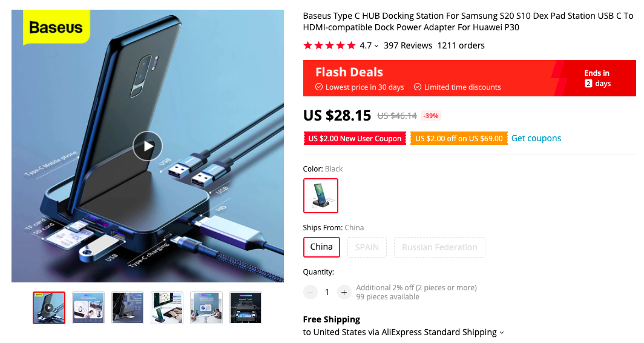This screenshot has height=343, width=644.
Task: Select China as ships-from location
Action: tap(321, 247)
